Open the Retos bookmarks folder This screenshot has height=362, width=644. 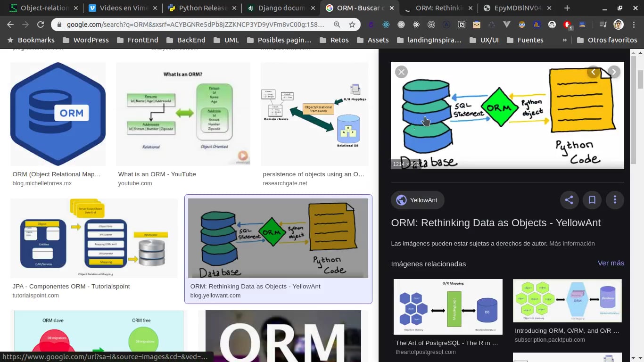(x=334, y=40)
